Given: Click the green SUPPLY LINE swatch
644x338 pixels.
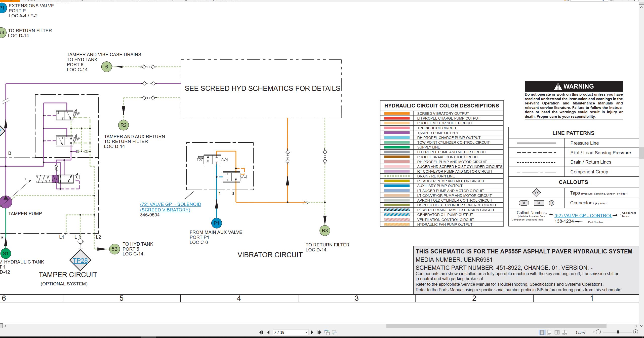Looking at the screenshot, I should 397,147.
